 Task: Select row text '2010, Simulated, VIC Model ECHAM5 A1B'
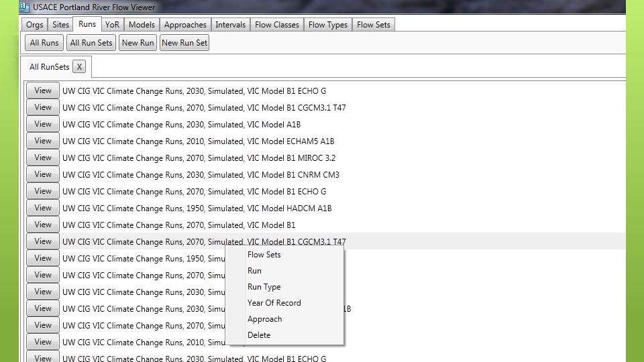tap(260, 141)
